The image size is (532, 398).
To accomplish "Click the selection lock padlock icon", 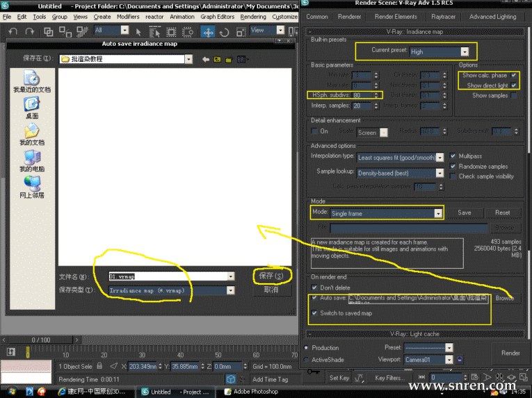I will click(99, 366).
